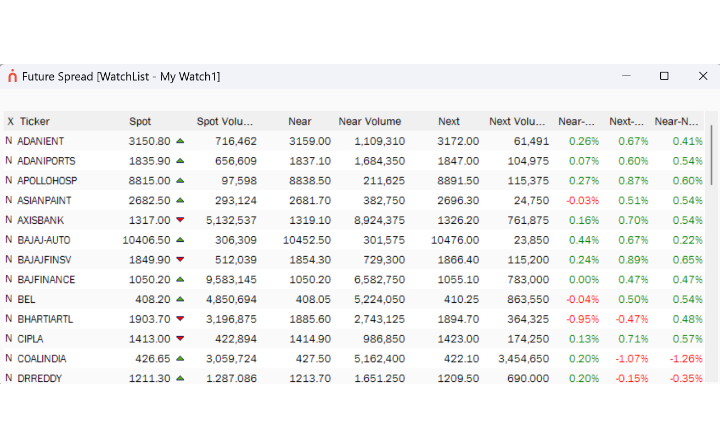Click spot volume 5,132,537
The width and height of the screenshot is (720, 448).
(231, 220)
